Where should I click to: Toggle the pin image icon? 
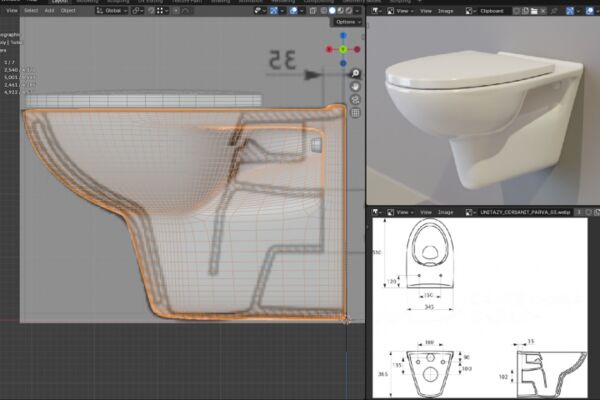554,11
